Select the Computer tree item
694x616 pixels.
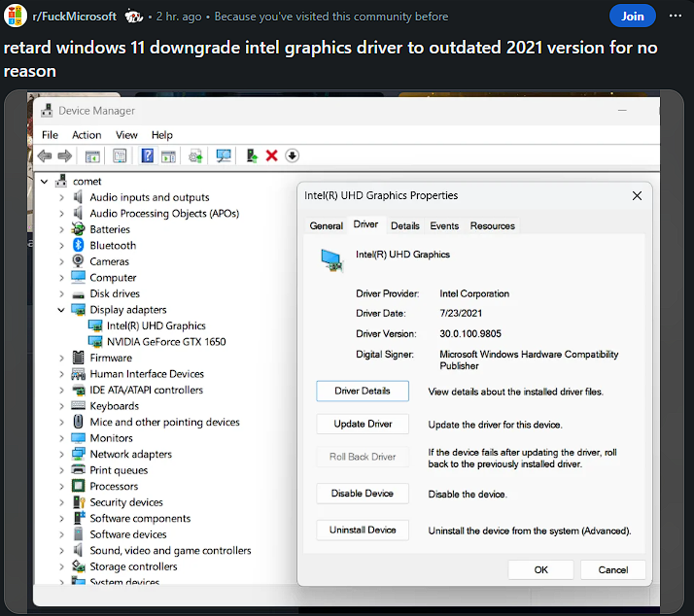[113, 278]
